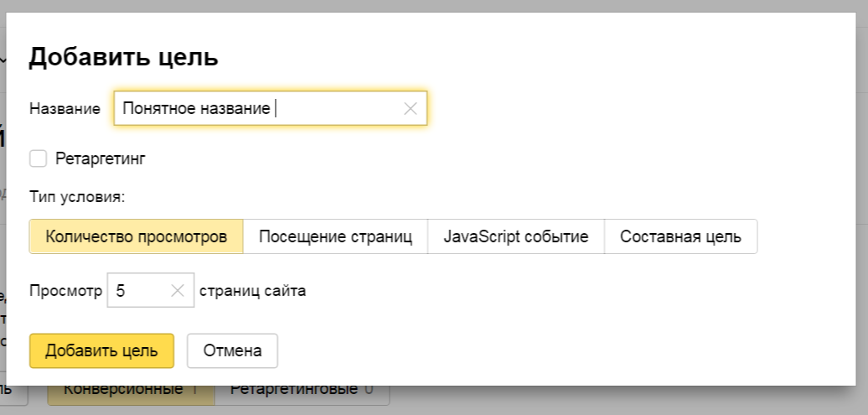Click the Название field label
This screenshot has height=415, width=868.
(x=65, y=109)
